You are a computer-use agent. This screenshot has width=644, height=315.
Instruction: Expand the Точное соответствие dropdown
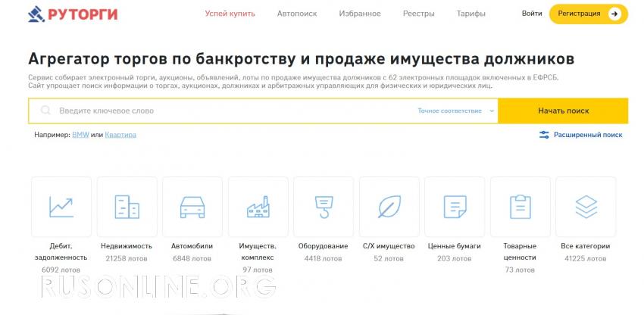[455, 111]
